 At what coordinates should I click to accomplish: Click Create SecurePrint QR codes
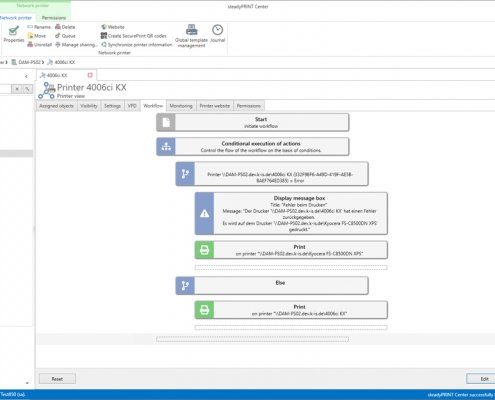(133, 36)
